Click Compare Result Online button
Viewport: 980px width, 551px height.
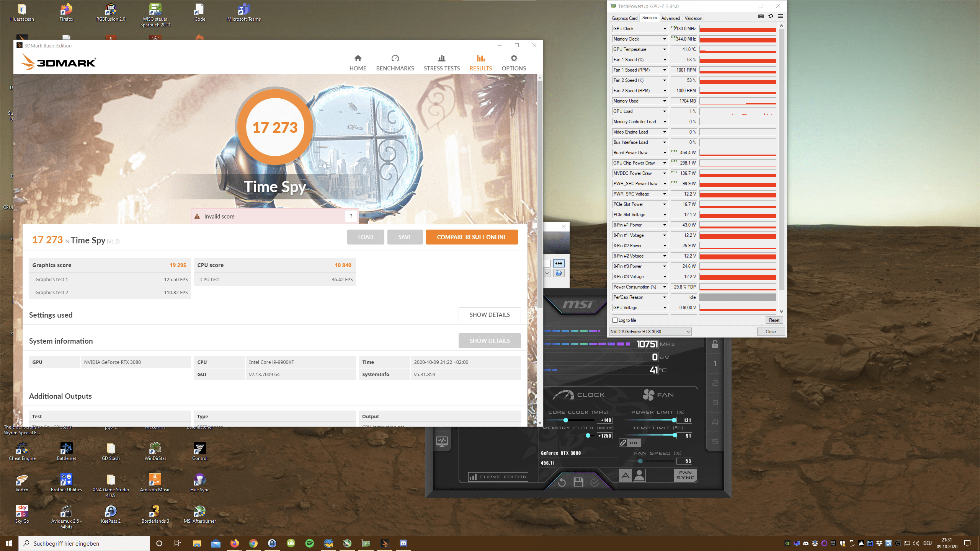click(472, 237)
